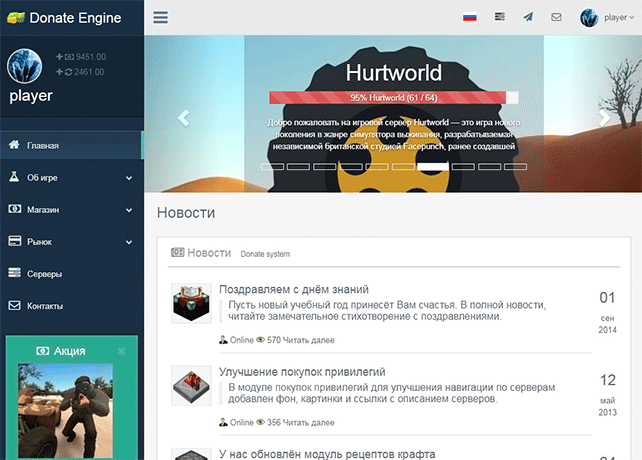Open Серверы from the sidebar menu
Viewport: 642px width, 460px height.
coord(45,274)
